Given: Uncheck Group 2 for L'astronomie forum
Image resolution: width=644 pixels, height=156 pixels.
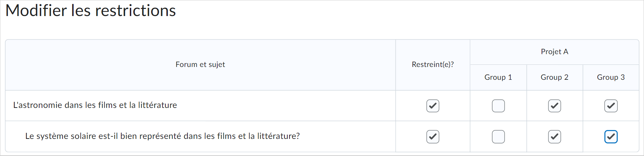Looking at the screenshot, I should coord(554,106).
